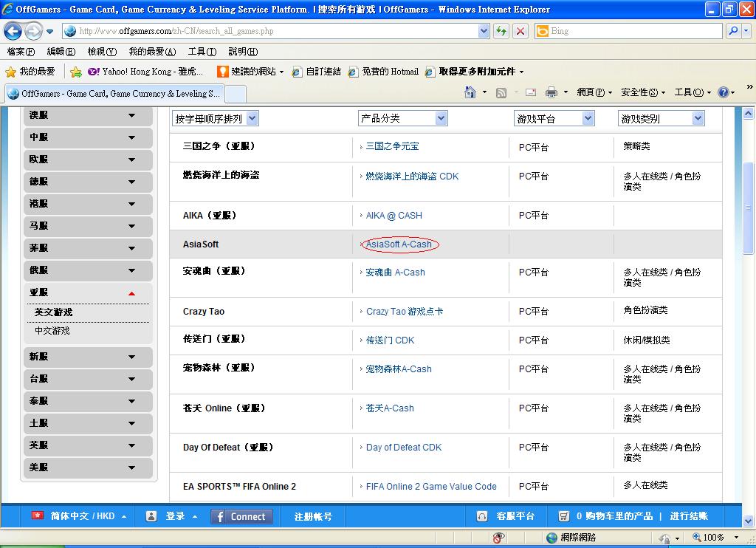Open the 取得更多附加元件 favorites item

(475, 72)
